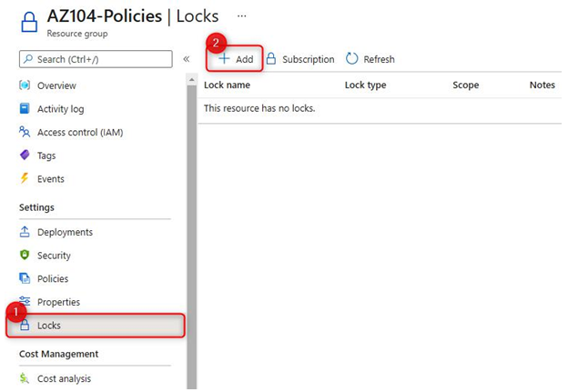Viewport: 568px width, 392px height.
Task: Sort by Lock type column header
Action: (365, 85)
